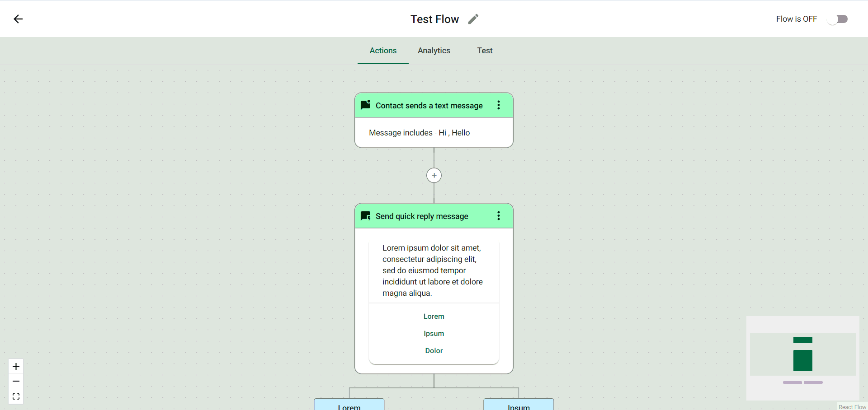
Task: Select the Actions tab
Action: pyautogui.click(x=383, y=51)
